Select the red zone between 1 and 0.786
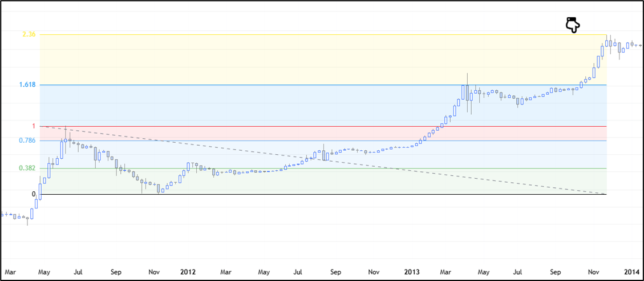 (285, 134)
